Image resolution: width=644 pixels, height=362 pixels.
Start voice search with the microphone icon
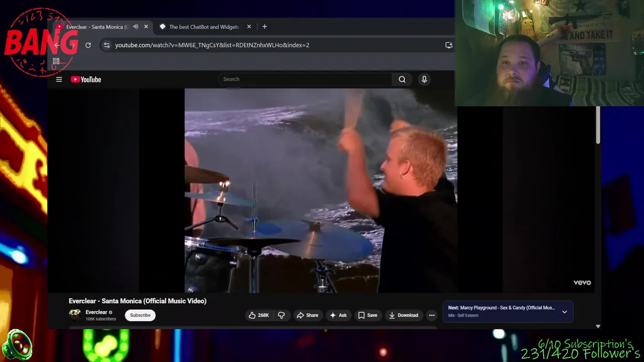tap(424, 79)
